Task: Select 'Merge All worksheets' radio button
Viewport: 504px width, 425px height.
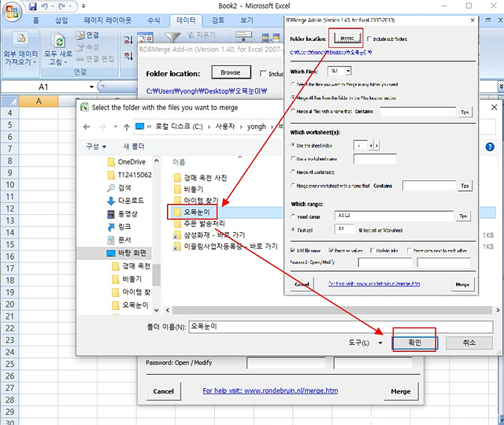Action: [x=293, y=172]
